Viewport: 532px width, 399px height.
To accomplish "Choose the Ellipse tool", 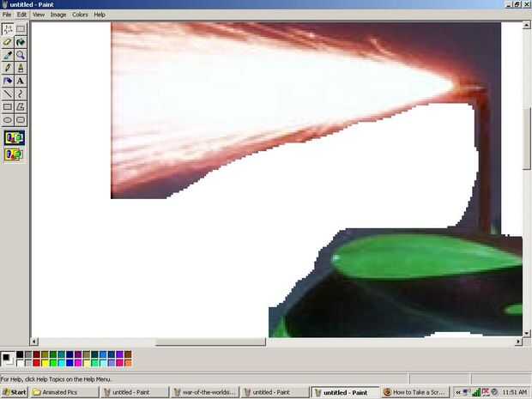I will pos(8,120).
